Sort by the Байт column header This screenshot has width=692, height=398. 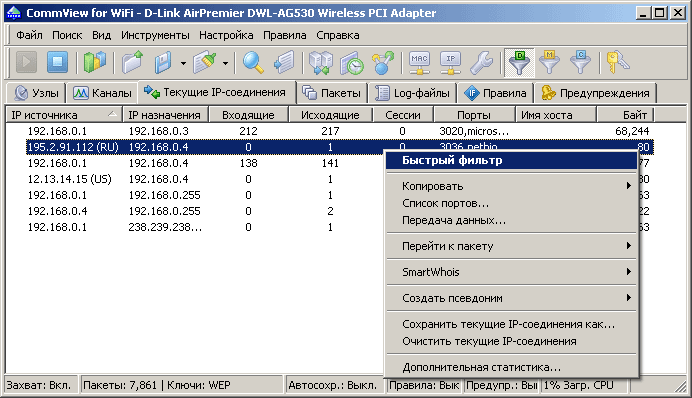[625, 115]
